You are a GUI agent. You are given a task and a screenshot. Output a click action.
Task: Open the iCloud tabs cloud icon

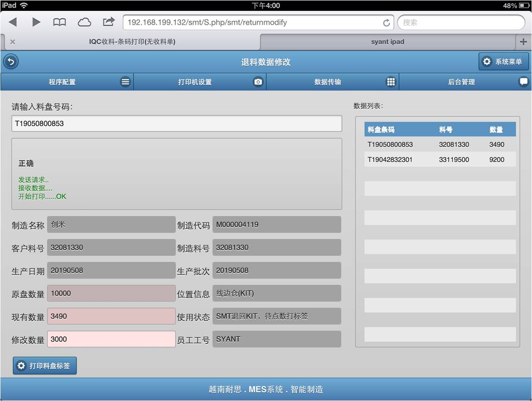tap(84, 22)
